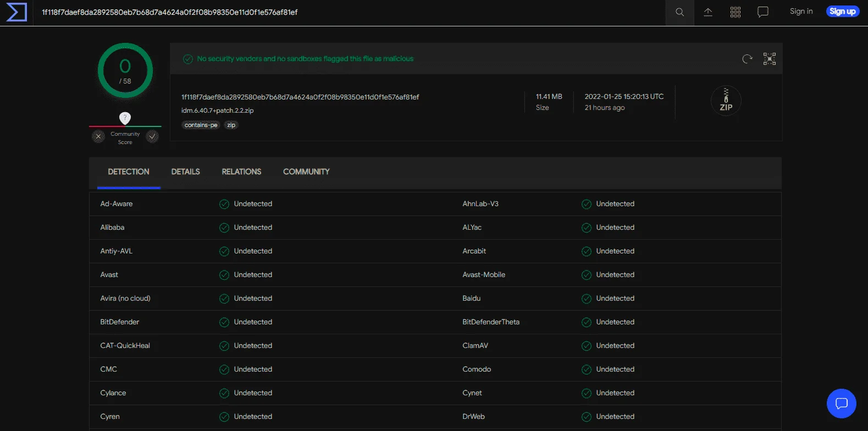The image size is (868, 431).
Task: Vote harmless with the check community button
Action: pos(152,136)
